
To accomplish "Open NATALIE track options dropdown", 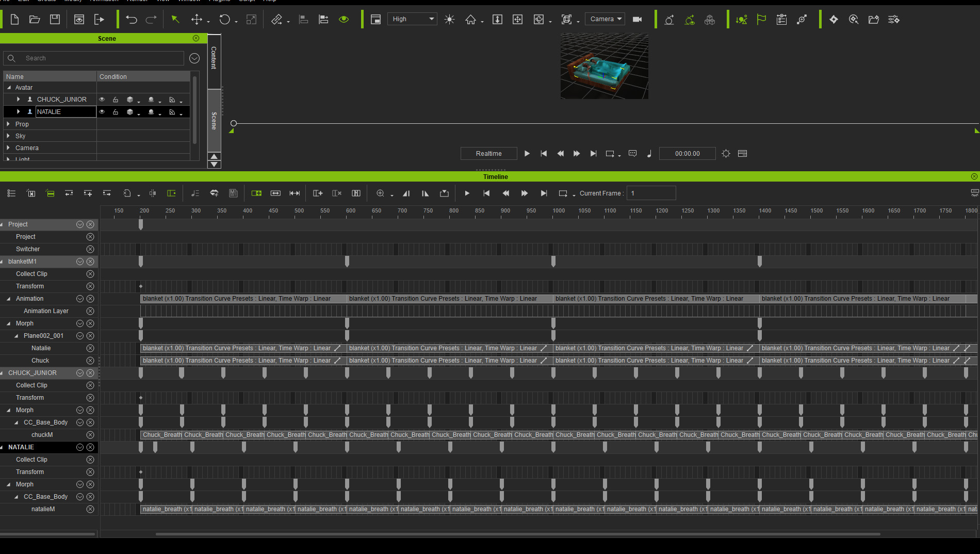I will (x=80, y=447).
